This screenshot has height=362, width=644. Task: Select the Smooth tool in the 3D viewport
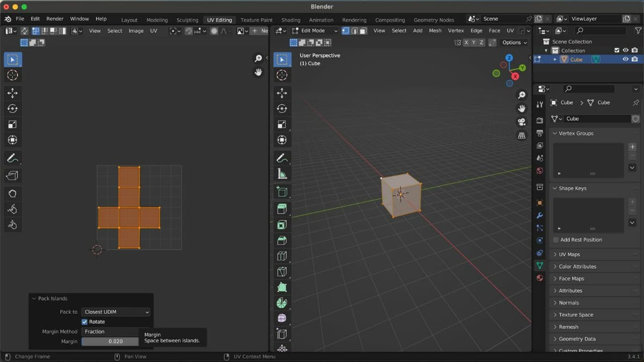point(282,319)
